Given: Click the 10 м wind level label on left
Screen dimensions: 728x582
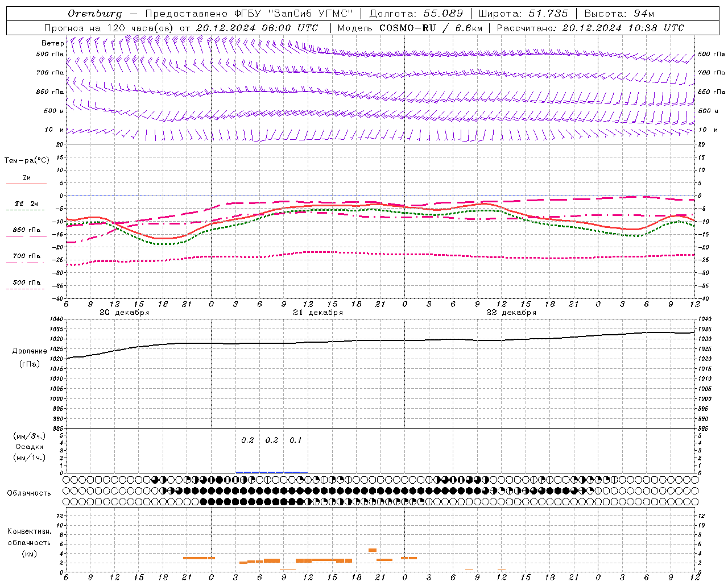Looking at the screenshot, I should (55, 130).
